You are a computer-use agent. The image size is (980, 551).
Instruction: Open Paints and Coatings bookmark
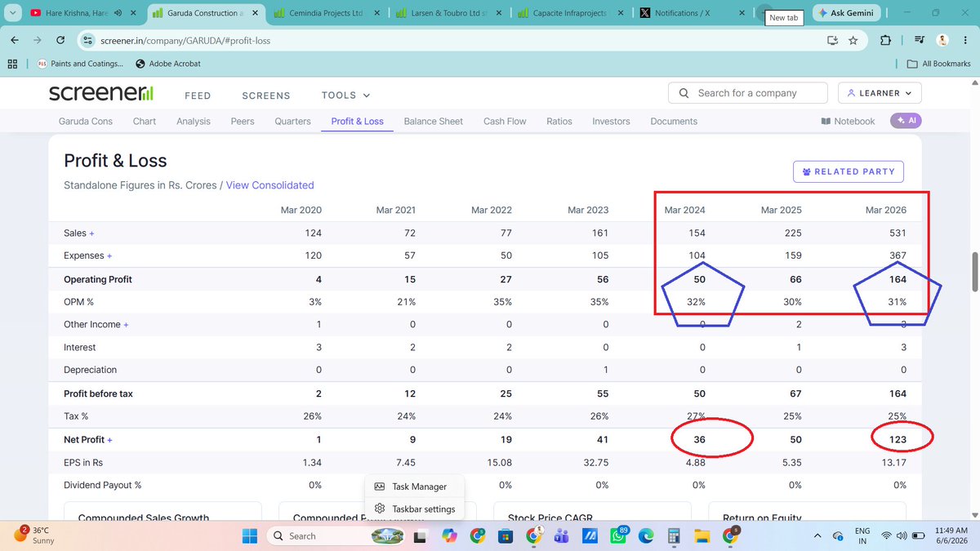tap(79, 64)
